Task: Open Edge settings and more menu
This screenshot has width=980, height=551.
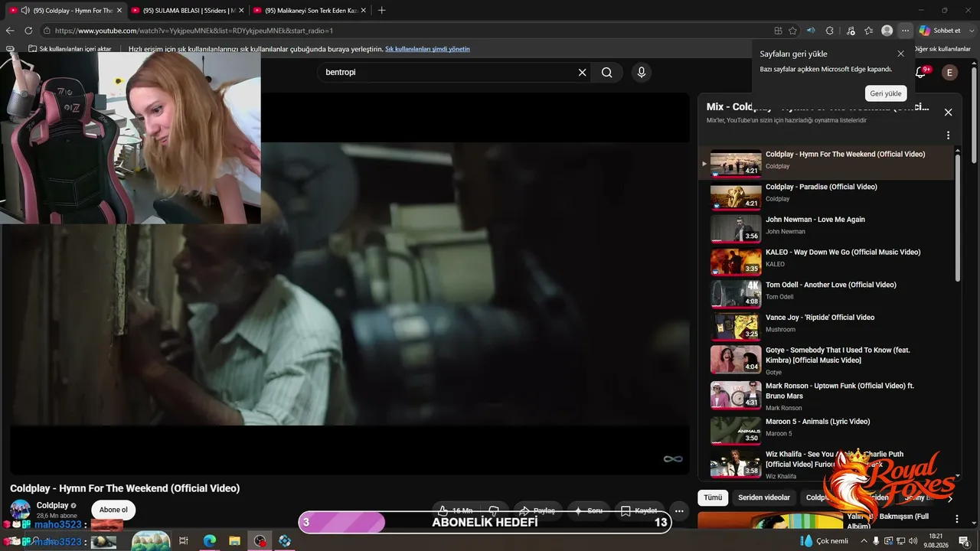Action: click(x=906, y=31)
